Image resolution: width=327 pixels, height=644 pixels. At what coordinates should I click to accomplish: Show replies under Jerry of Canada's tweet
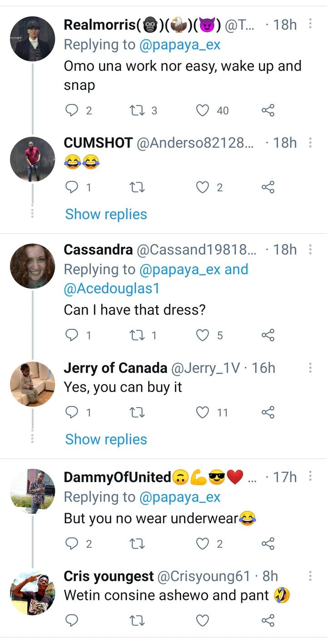[106, 439]
